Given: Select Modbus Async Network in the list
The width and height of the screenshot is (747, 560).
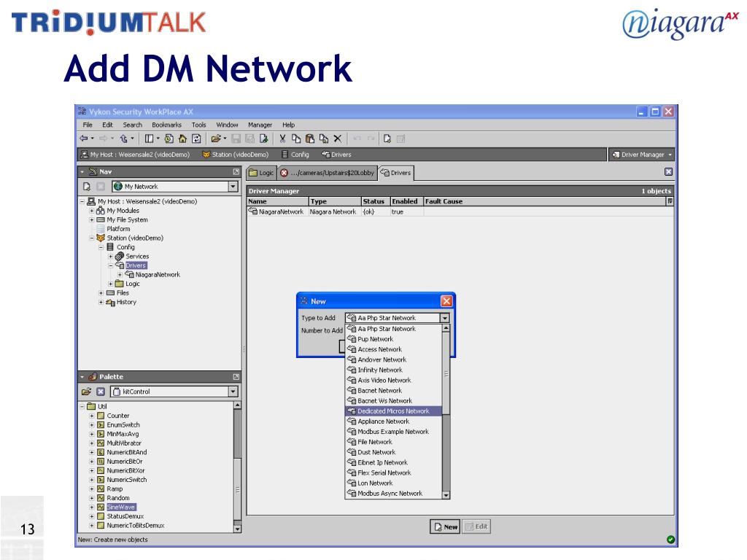Looking at the screenshot, I should tap(393, 494).
